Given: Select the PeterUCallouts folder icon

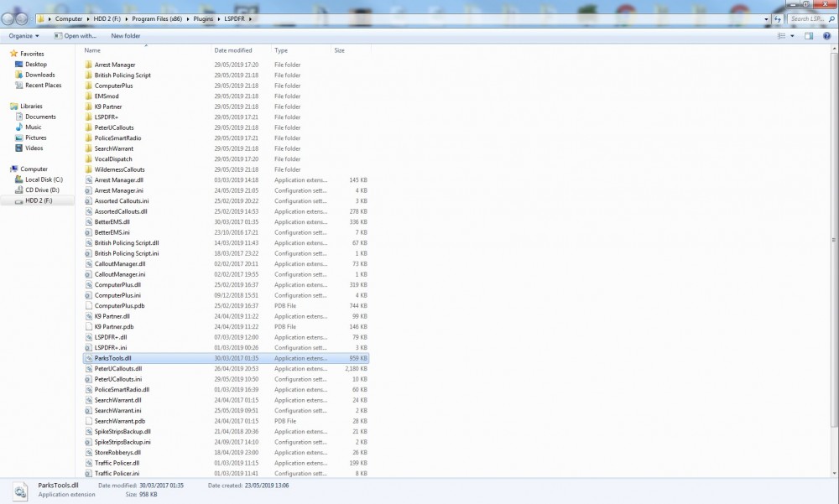Looking at the screenshot, I should (x=89, y=127).
